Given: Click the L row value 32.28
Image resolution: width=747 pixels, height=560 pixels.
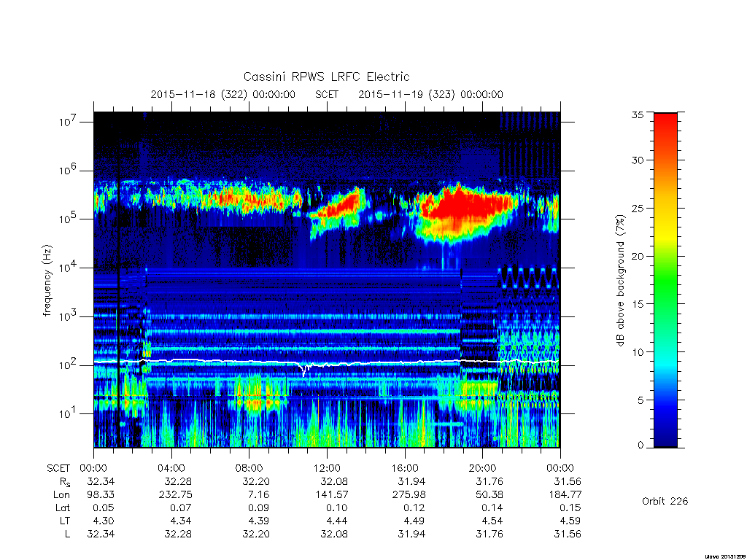Looking at the screenshot, I should (x=178, y=534).
